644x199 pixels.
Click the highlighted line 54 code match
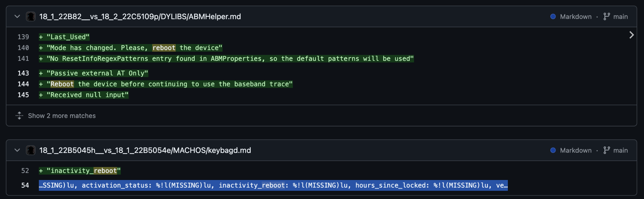pos(273,185)
